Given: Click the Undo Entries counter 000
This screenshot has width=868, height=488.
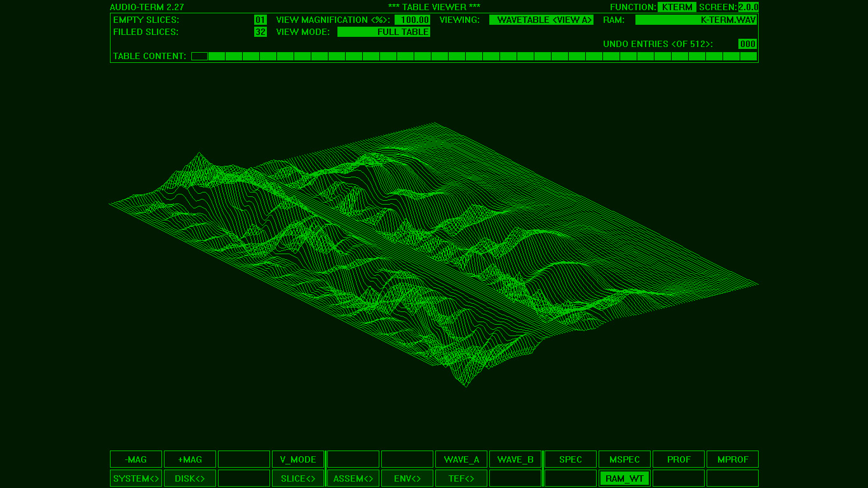Looking at the screenshot, I should [x=748, y=44].
